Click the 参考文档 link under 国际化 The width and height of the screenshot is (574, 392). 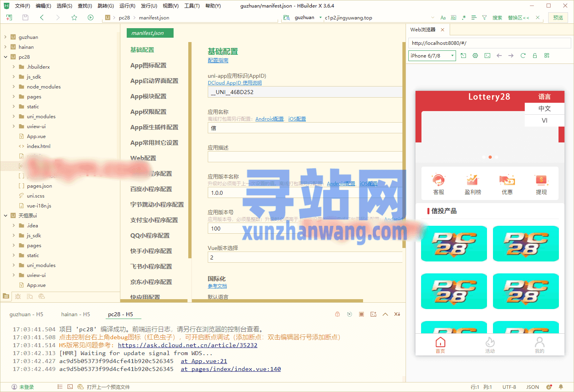pos(217,286)
